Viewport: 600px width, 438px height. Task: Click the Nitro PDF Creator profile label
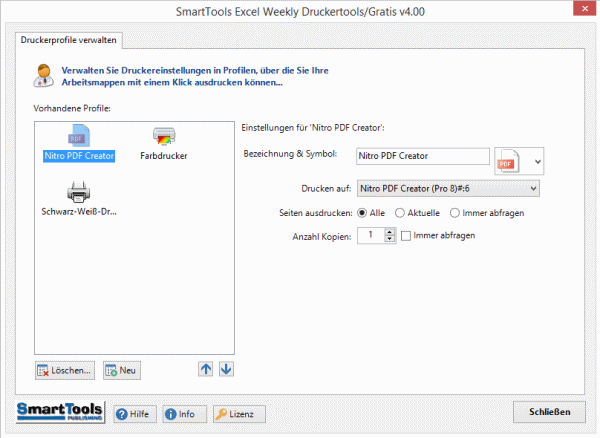pos(79,156)
